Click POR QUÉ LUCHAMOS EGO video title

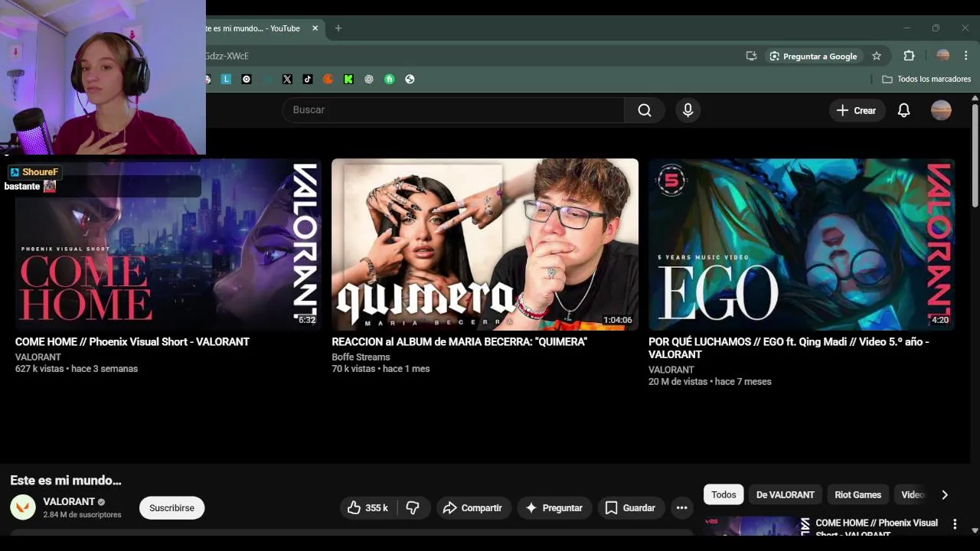789,348
